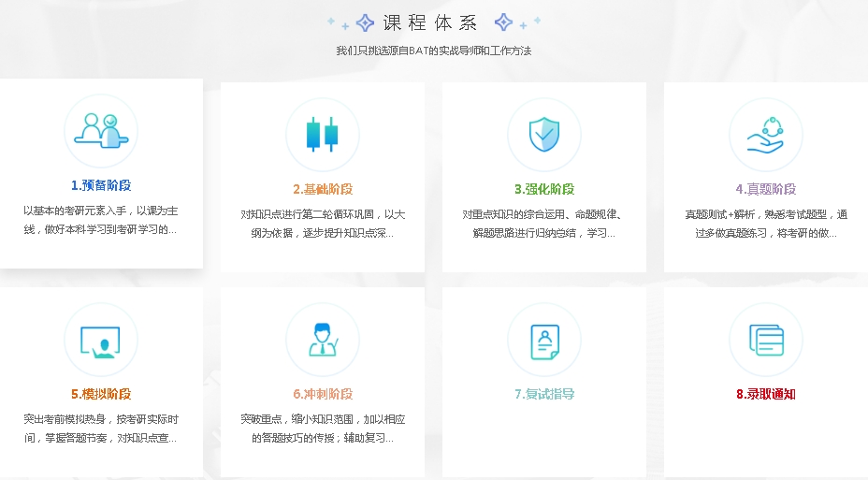The width and height of the screenshot is (868, 480).
Task: Open the 1.预备阶段 heading
Action: 101,185
